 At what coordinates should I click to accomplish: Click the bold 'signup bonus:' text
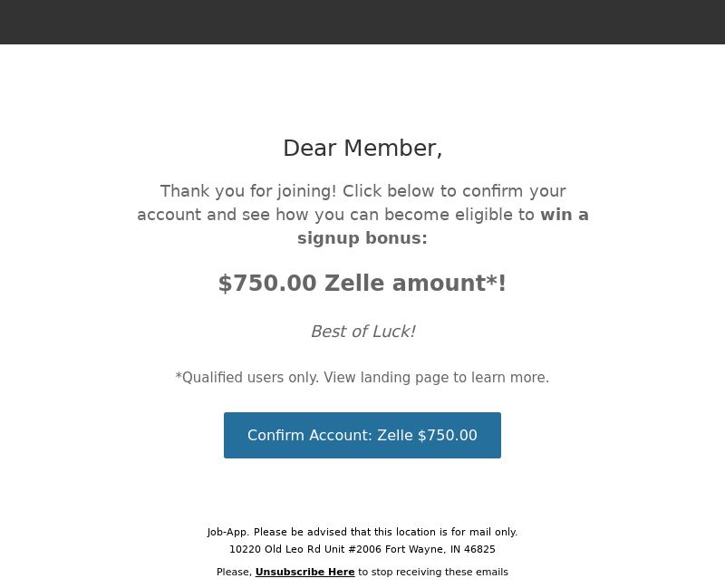click(362, 238)
